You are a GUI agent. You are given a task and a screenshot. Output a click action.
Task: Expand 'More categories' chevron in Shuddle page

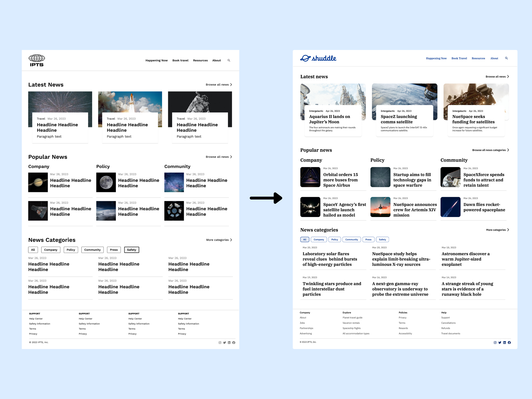tap(508, 230)
